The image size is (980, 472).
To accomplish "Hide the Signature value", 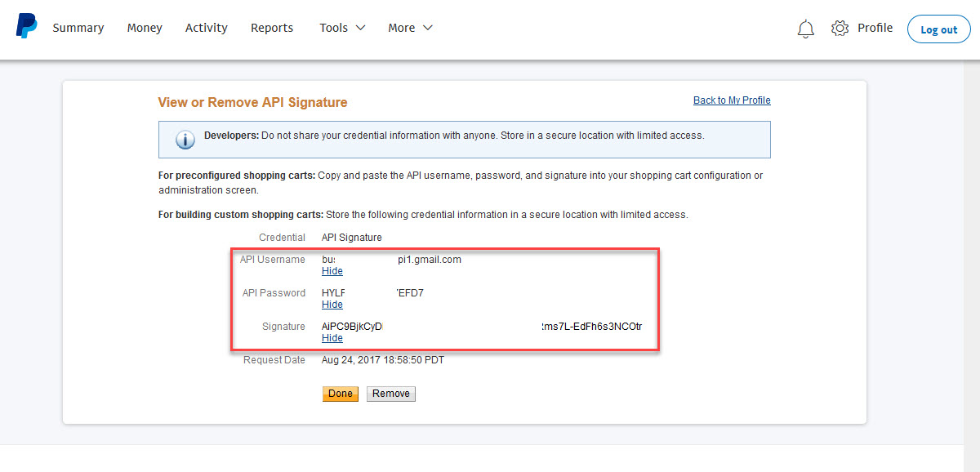I will (332, 338).
